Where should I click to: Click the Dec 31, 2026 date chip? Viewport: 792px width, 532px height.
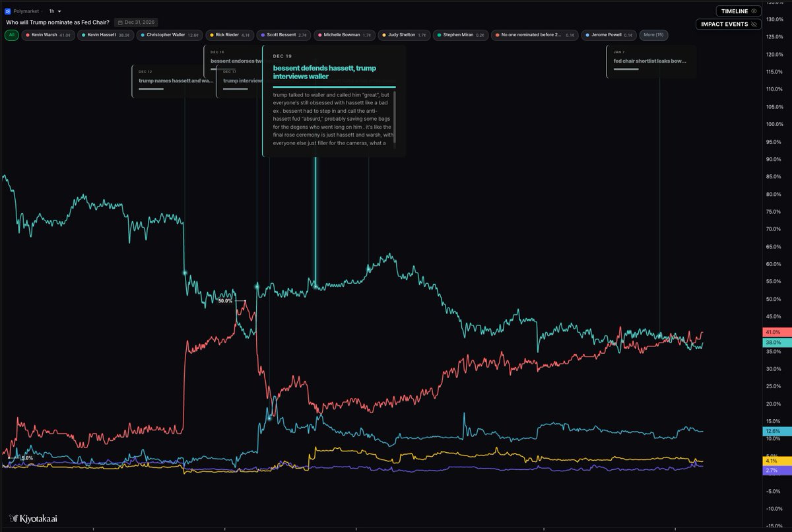coord(135,22)
